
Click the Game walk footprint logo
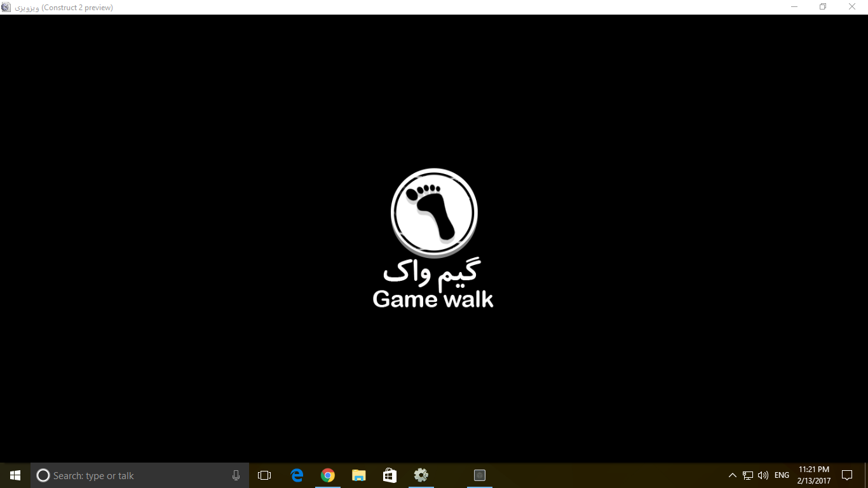434,213
